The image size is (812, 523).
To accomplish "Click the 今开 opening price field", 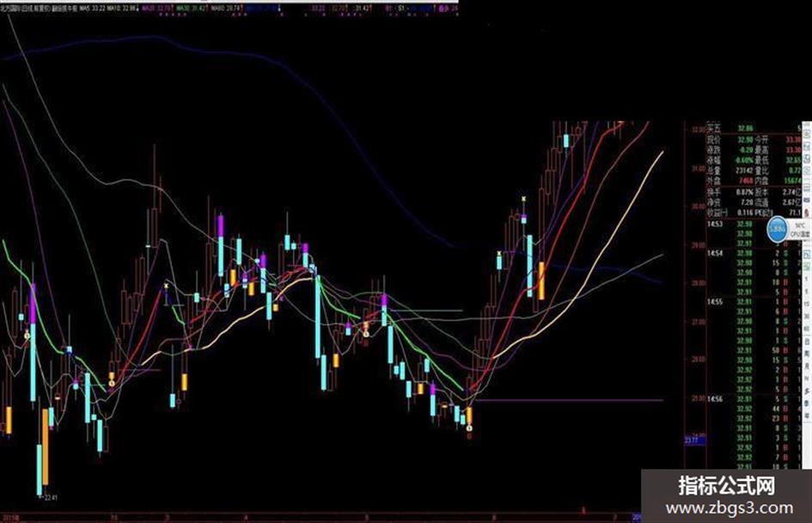I will point(778,140).
